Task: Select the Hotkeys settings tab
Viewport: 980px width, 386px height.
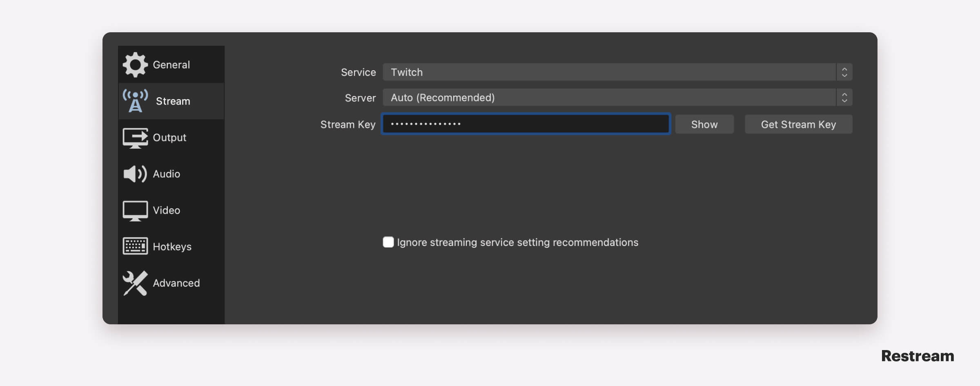Action: tap(172, 247)
